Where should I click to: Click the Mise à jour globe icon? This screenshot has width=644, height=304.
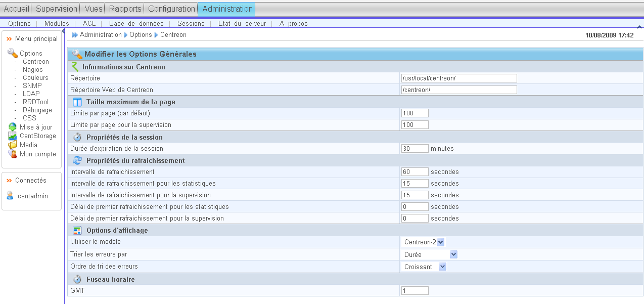12,127
